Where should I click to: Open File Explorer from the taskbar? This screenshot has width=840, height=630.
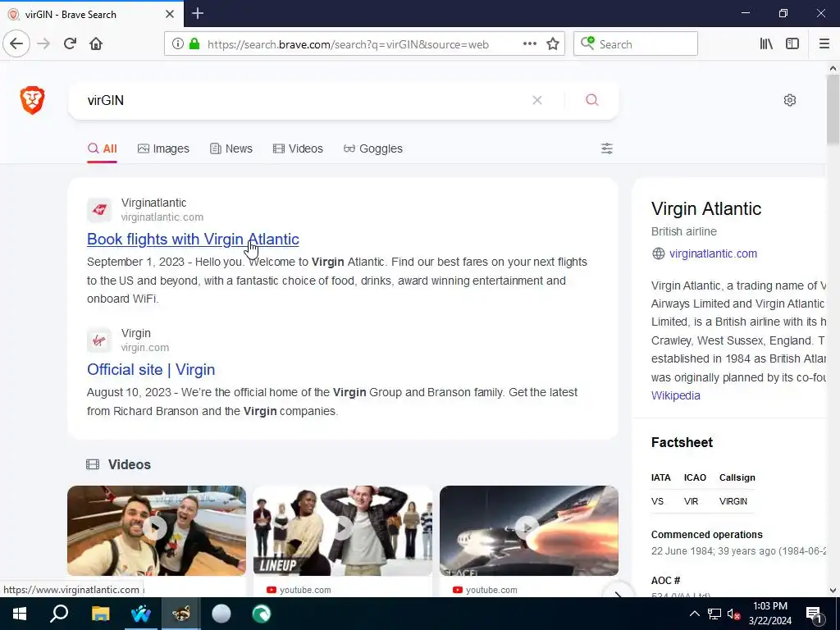(x=100, y=614)
